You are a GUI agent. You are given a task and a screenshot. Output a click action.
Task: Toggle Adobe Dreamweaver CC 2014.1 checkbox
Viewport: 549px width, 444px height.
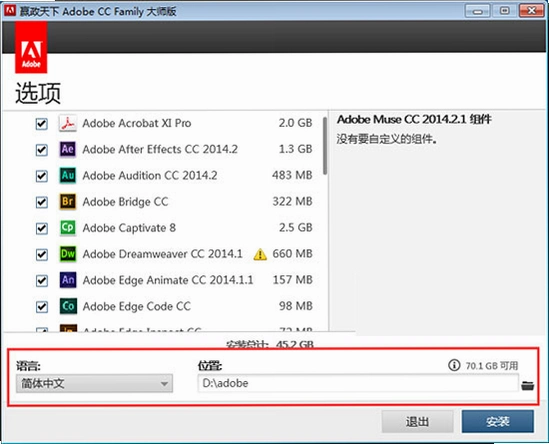(x=42, y=254)
